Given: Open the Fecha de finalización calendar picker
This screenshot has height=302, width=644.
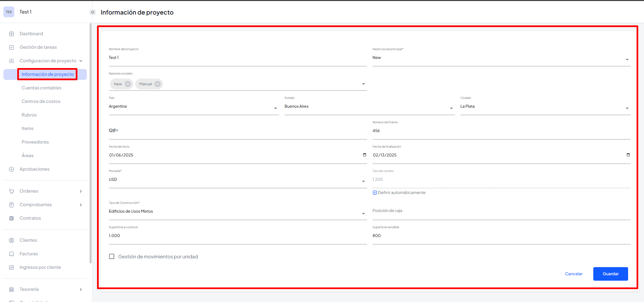Looking at the screenshot, I should [628, 155].
